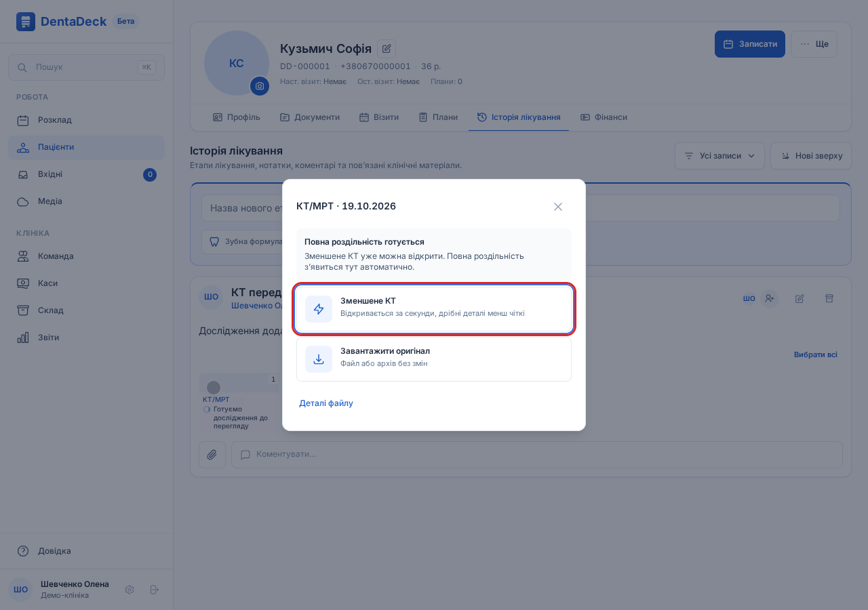Open Зменшене КТ preview option

pyautogui.click(x=434, y=309)
